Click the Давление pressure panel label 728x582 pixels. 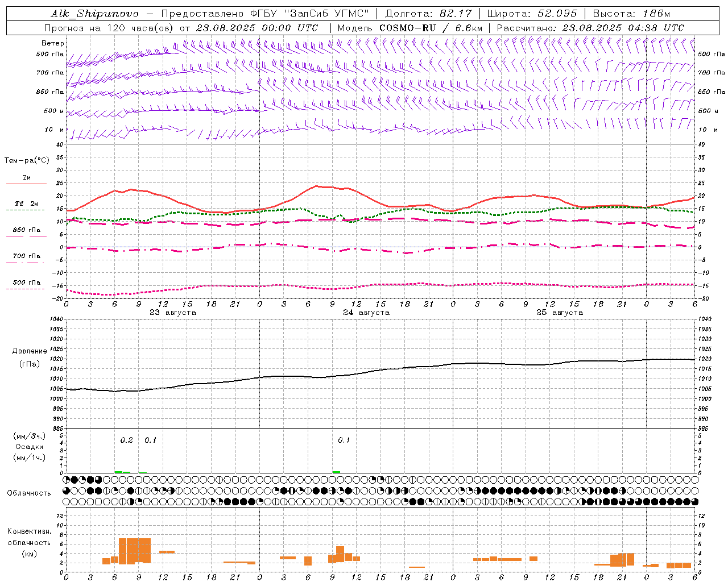tap(29, 351)
